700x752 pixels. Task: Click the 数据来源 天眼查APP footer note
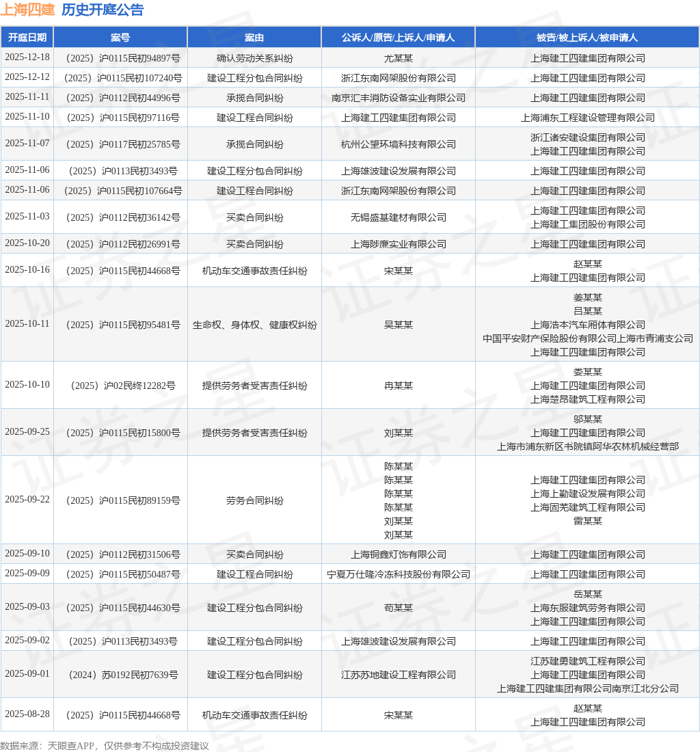tap(105, 746)
